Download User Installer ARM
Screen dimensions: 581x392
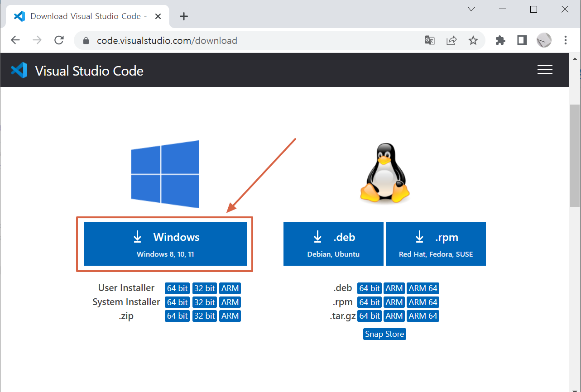tap(230, 288)
